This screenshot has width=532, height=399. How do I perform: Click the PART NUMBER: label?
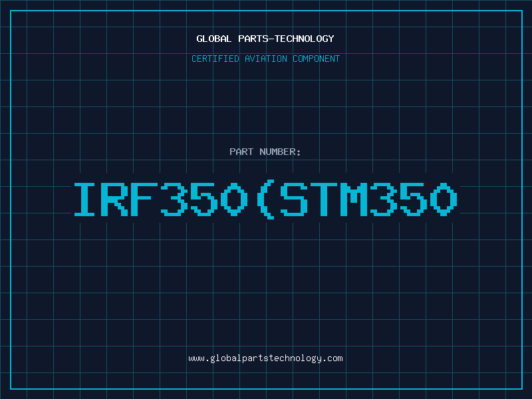[265, 152]
